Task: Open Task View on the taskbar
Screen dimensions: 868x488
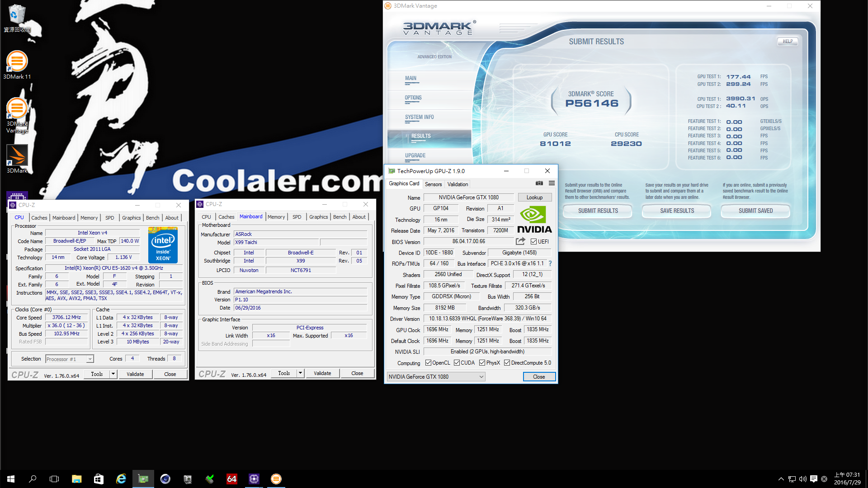Action: (54, 479)
